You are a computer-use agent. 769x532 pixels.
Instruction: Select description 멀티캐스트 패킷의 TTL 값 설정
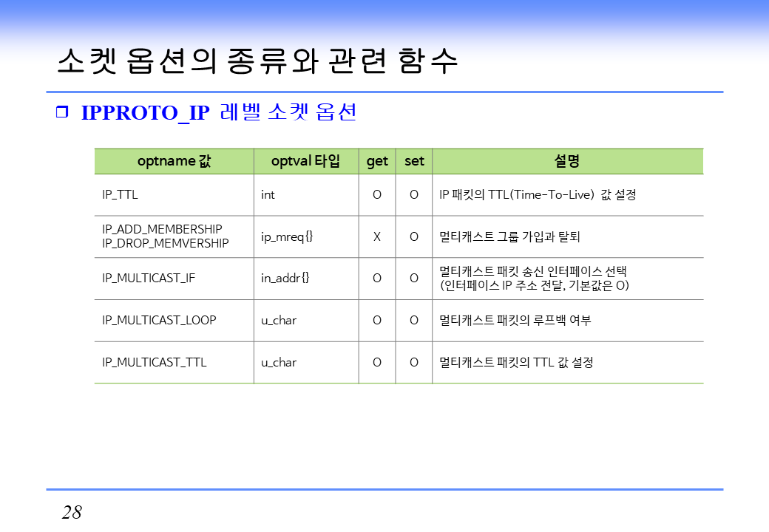pos(516,362)
